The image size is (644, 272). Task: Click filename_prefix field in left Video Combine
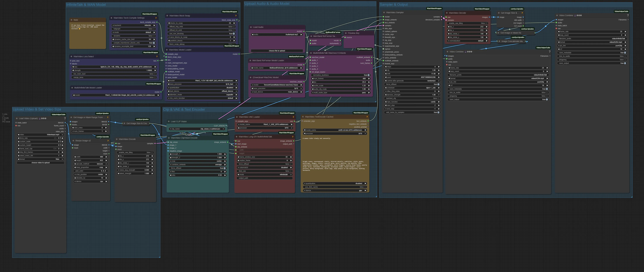click(x=498, y=75)
